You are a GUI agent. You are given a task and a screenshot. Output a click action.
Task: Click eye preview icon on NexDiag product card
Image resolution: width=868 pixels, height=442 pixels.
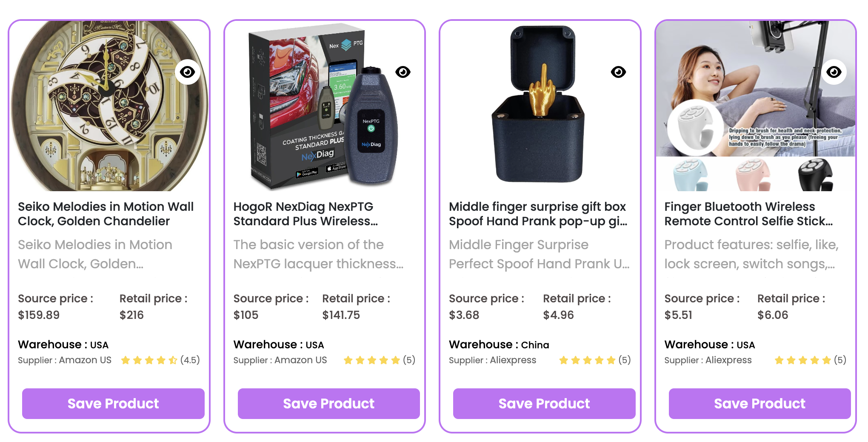(403, 72)
